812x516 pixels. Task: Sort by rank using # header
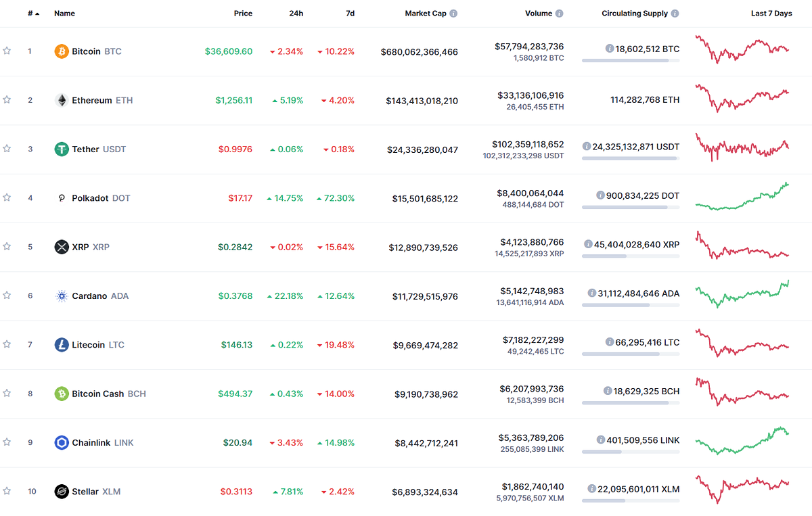point(33,14)
